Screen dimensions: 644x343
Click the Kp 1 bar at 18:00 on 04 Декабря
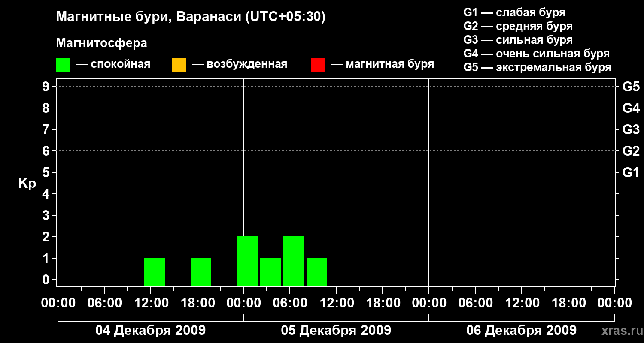tap(201, 272)
